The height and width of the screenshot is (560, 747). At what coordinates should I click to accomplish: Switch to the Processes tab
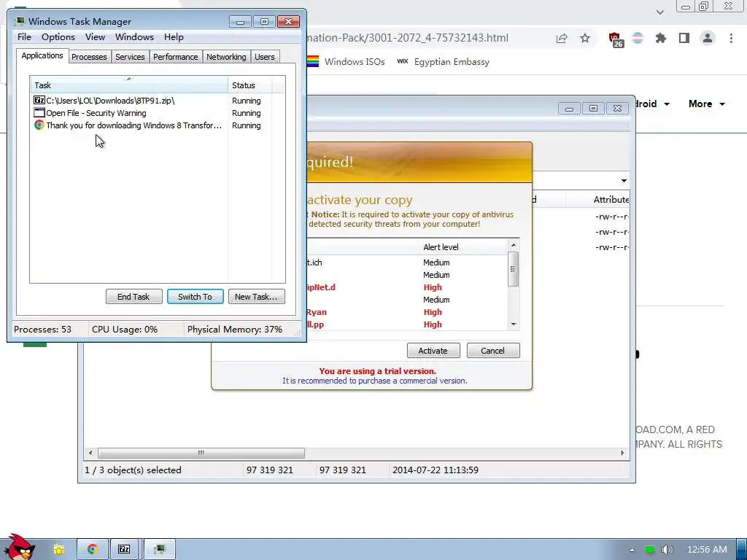point(89,57)
